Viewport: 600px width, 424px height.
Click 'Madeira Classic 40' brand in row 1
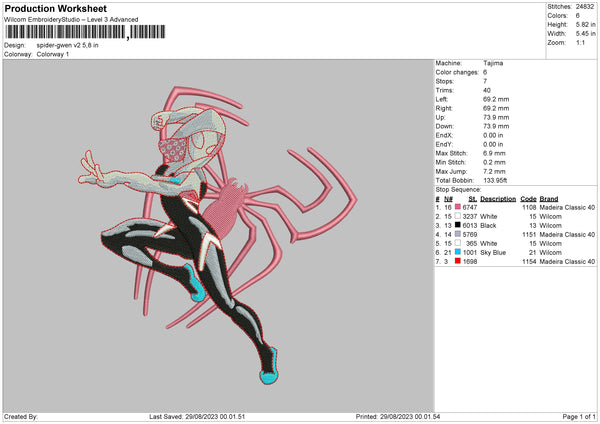click(567, 207)
